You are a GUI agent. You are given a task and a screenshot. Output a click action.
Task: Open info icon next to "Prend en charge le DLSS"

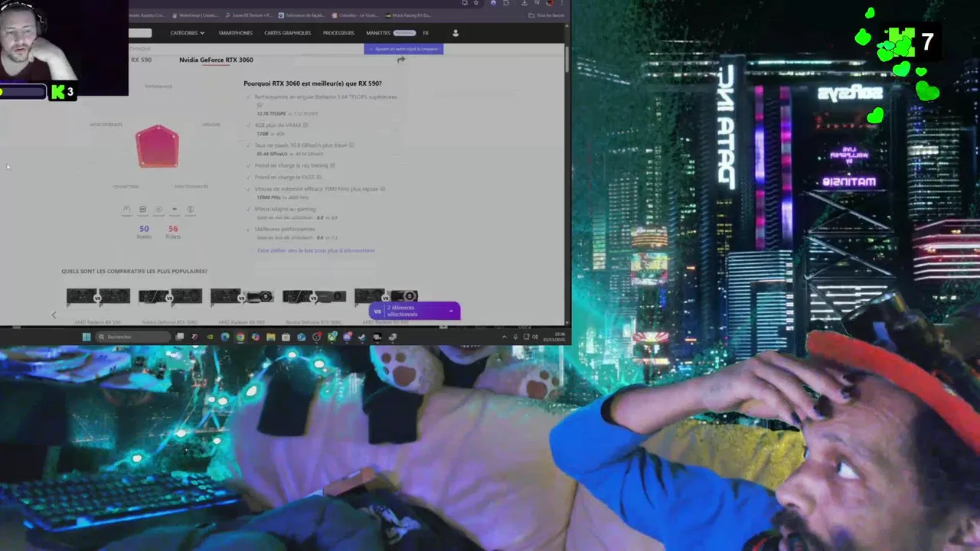pos(318,177)
